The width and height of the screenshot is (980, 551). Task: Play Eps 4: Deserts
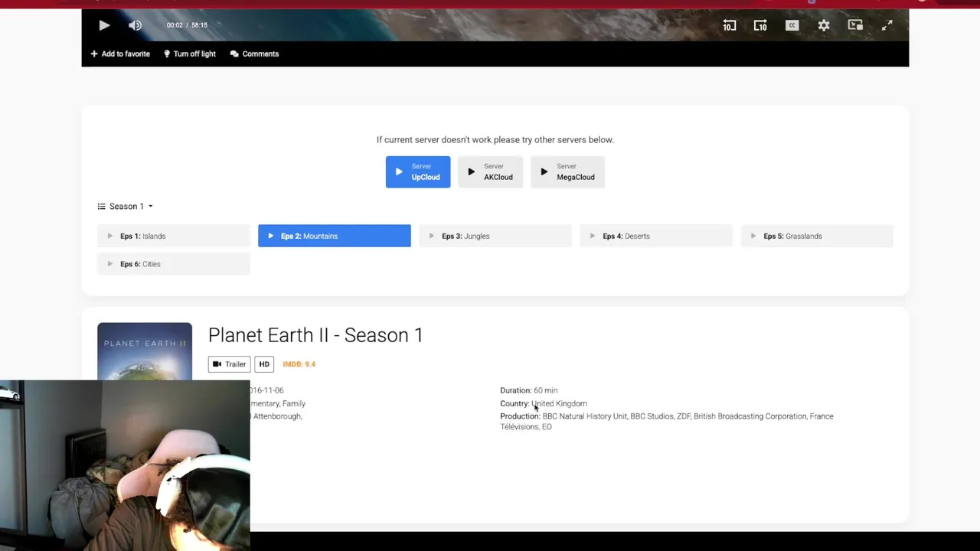656,236
